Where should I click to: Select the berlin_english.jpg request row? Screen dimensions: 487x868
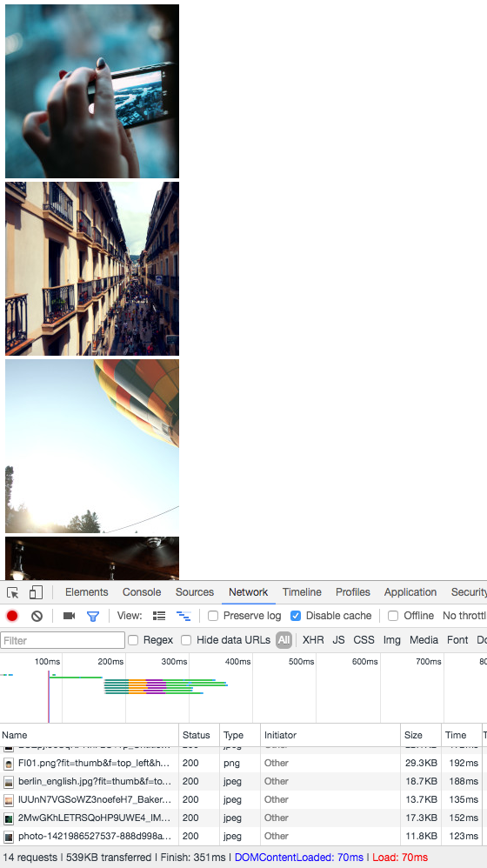click(x=243, y=781)
